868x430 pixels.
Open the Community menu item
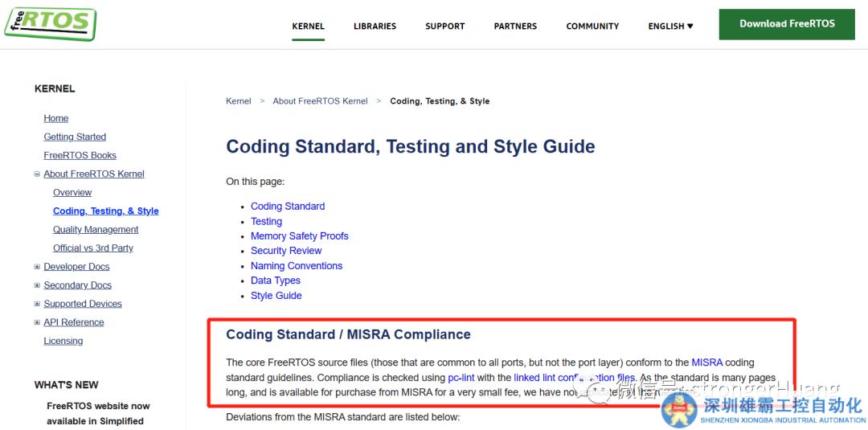(x=592, y=27)
